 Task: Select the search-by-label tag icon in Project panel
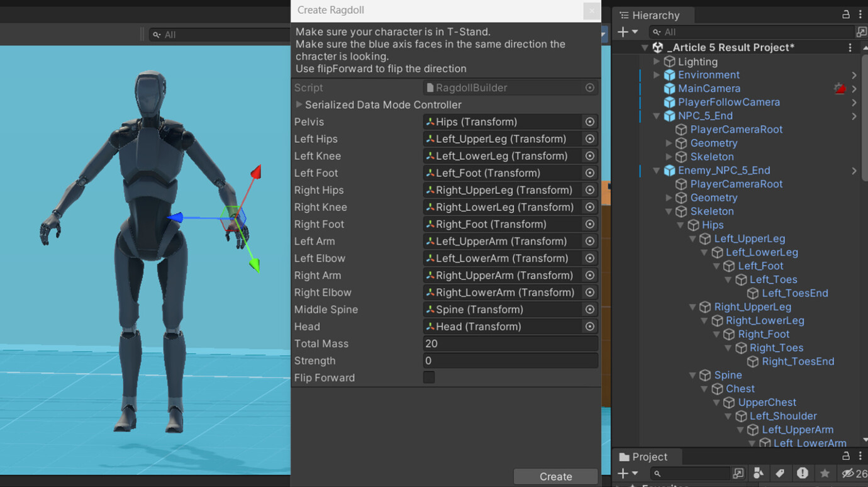(x=780, y=473)
